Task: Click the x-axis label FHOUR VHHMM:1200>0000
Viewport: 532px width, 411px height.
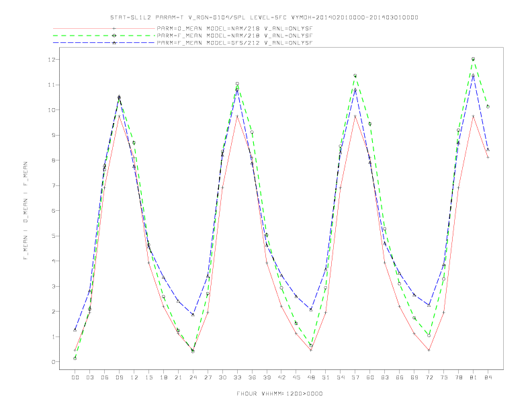Action: click(279, 394)
